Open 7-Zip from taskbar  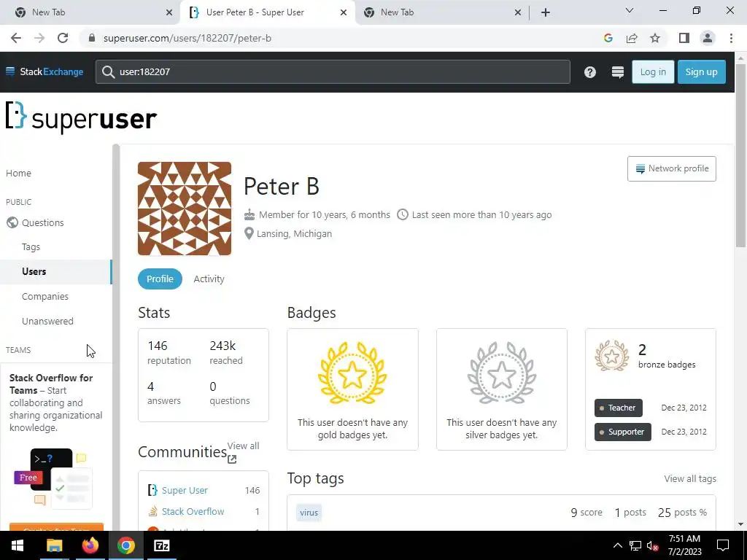point(161,545)
